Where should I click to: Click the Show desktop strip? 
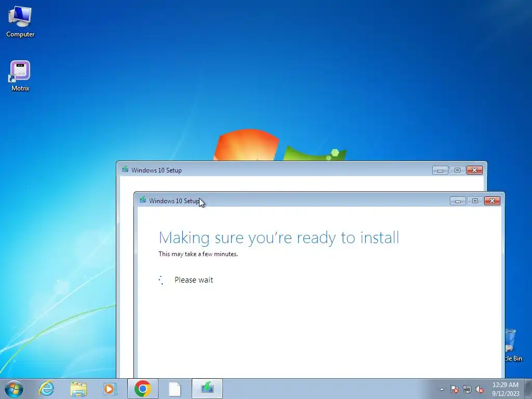[x=528, y=389]
